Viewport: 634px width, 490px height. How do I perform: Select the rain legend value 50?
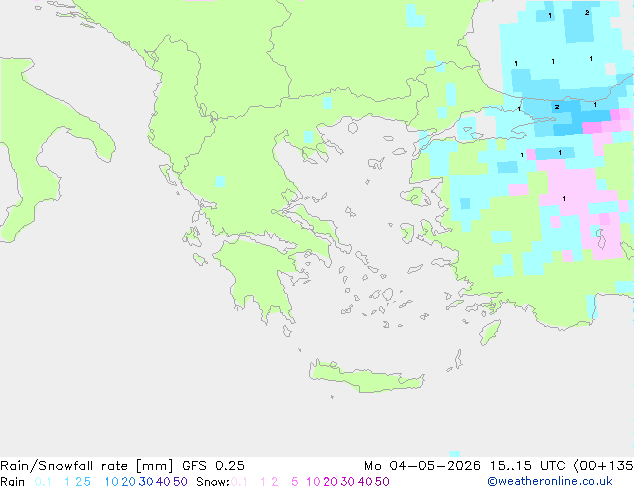pyautogui.click(x=180, y=482)
